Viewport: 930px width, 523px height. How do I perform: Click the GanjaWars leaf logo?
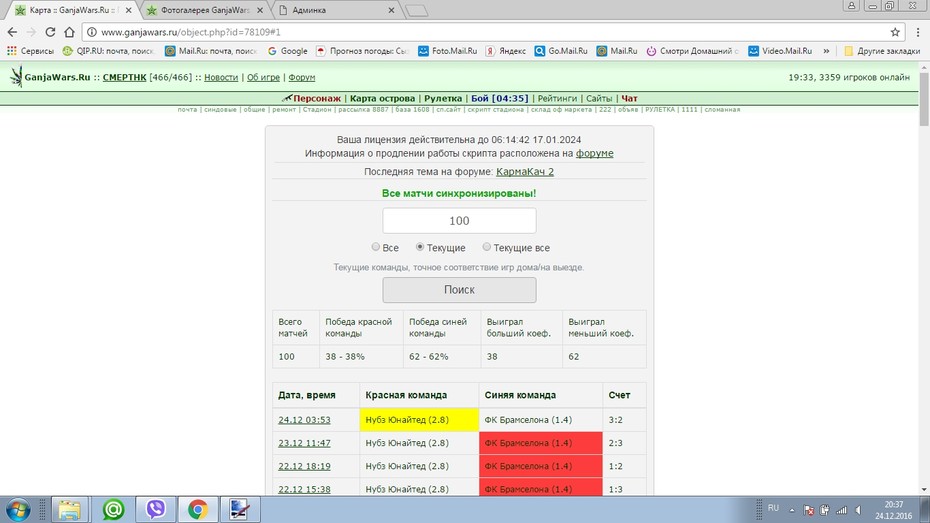point(16,76)
